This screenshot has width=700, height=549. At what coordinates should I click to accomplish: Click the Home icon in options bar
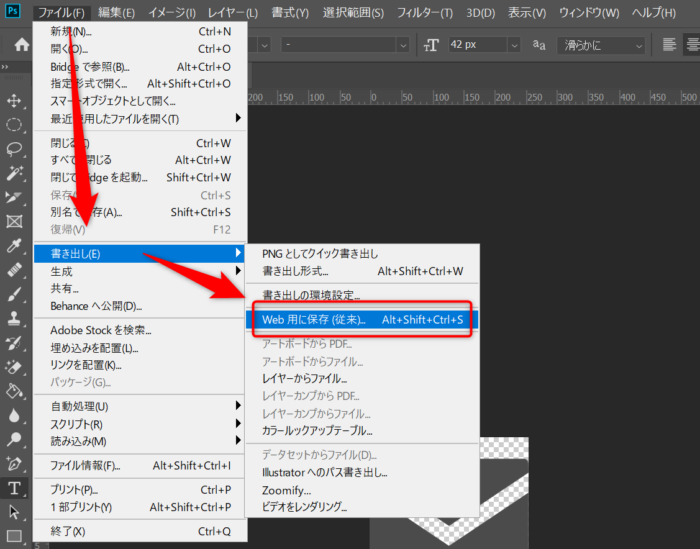[21, 45]
